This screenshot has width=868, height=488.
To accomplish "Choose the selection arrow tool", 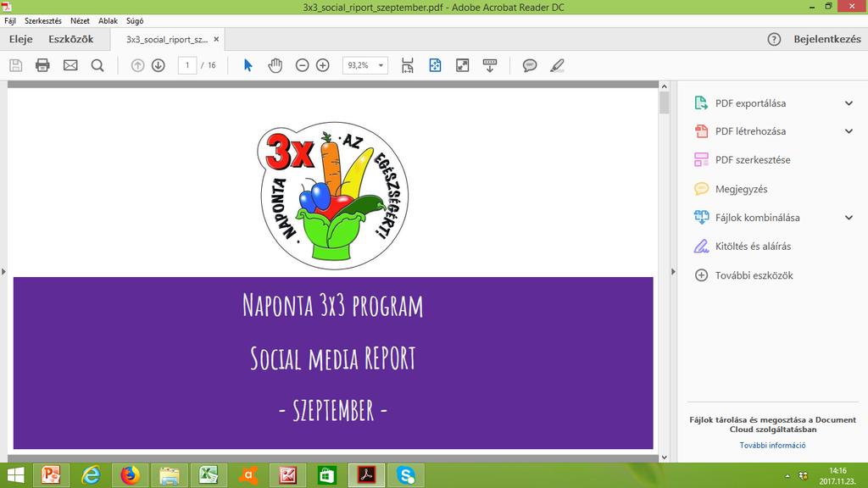I will pyautogui.click(x=248, y=65).
